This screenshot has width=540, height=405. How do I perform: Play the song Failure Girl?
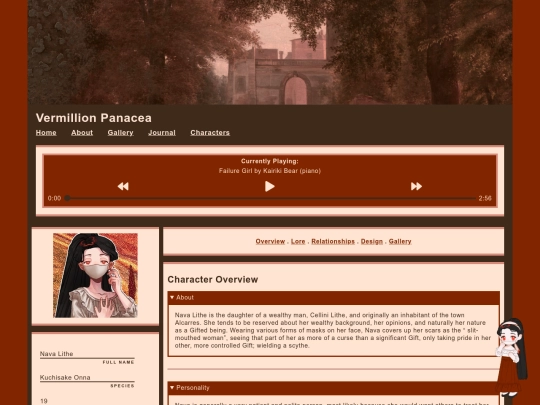pos(270,186)
